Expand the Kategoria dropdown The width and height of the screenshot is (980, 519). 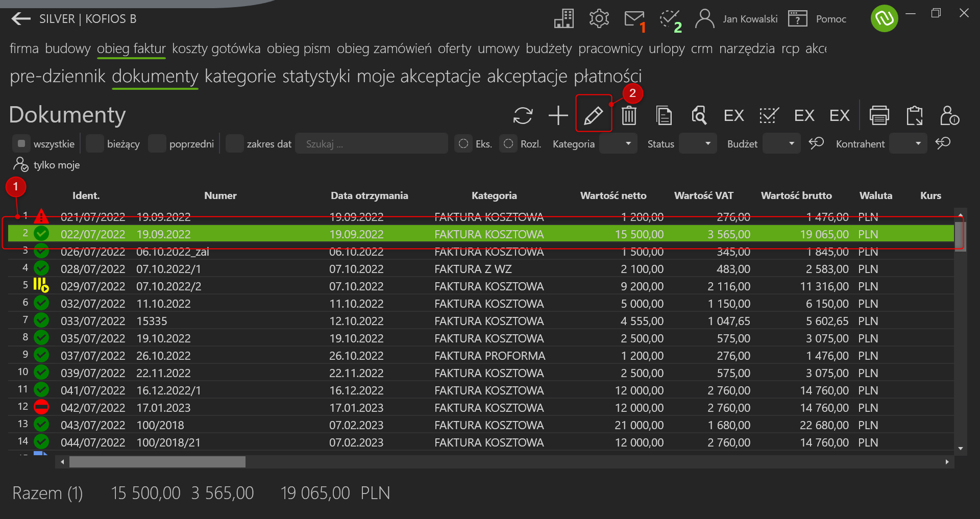point(618,143)
